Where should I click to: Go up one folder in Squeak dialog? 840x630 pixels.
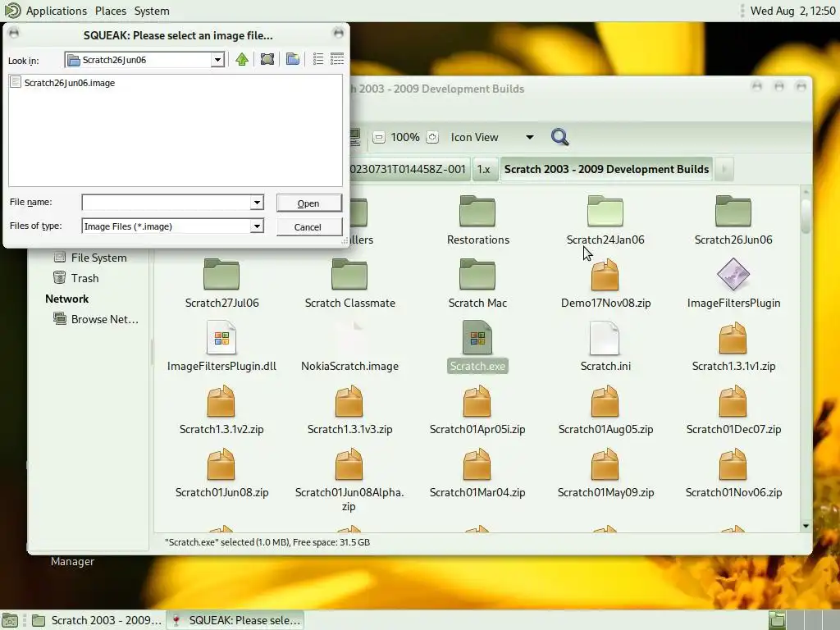(x=242, y=59)
